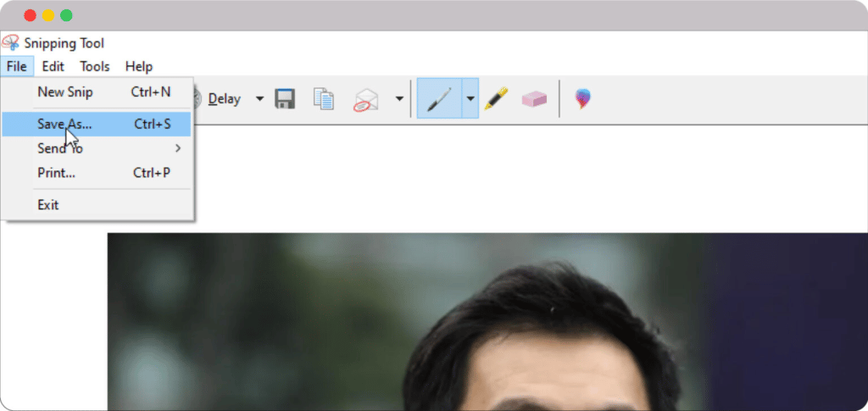Open the Edit menu
The height and width of the screenshot is (411, 868).
pyautogui.click(x=53, y=66)
